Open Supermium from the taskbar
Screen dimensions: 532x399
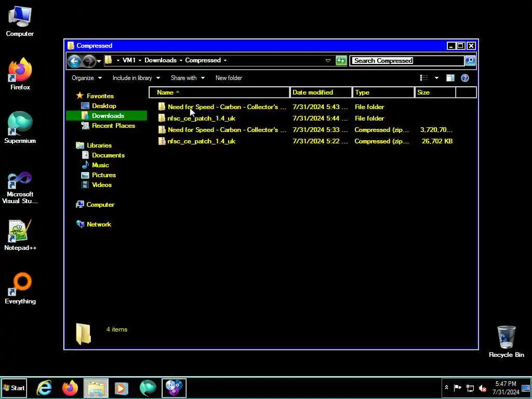(x=148, y=388)
